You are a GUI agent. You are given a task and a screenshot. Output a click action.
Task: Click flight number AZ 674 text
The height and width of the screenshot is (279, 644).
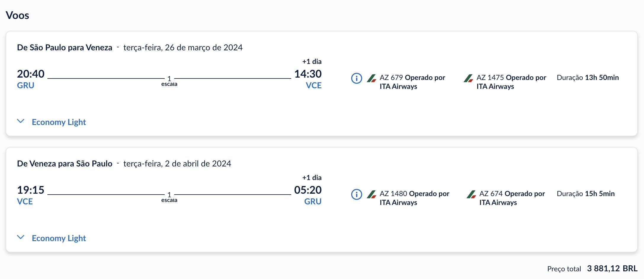491,194
